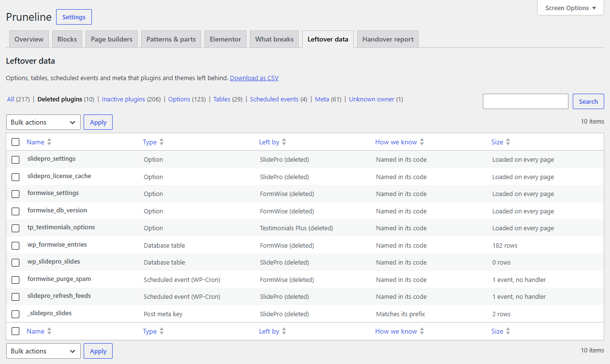Screen dimensions: 610x364
Task: Open the Page builders tab
Action: coord(112,39)
